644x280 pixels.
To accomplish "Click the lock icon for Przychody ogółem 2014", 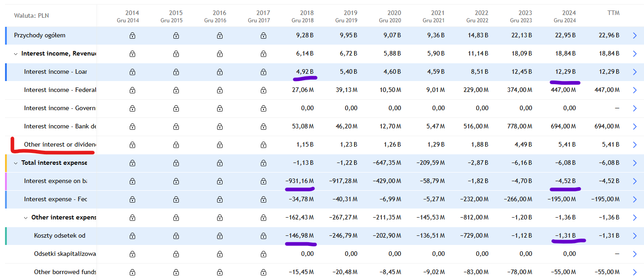I will click(x=132, y=36).
